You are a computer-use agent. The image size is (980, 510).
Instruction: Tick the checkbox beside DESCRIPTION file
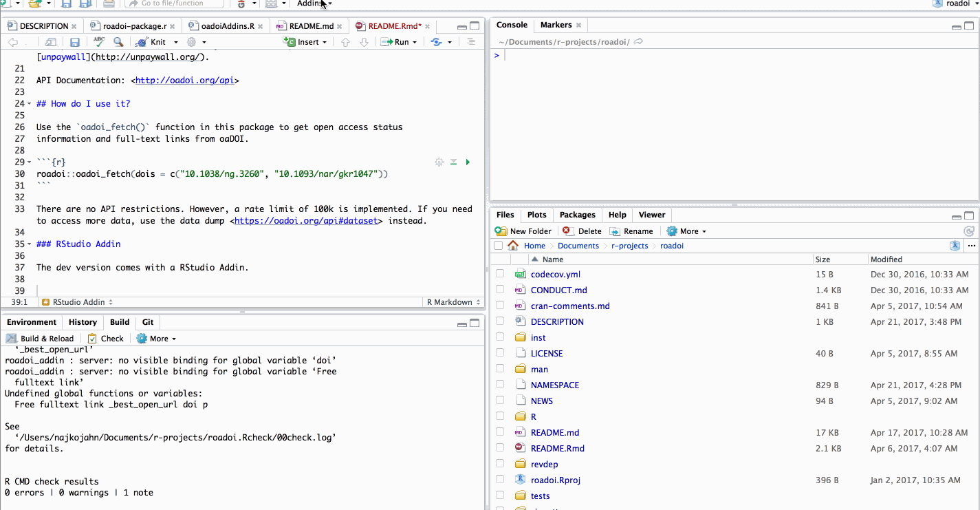500,321
